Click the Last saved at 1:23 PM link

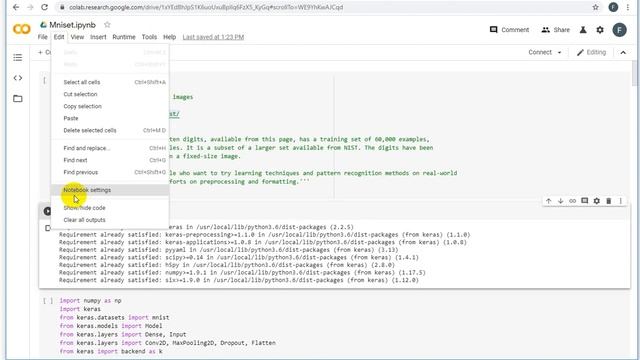[x=213, y=37]
